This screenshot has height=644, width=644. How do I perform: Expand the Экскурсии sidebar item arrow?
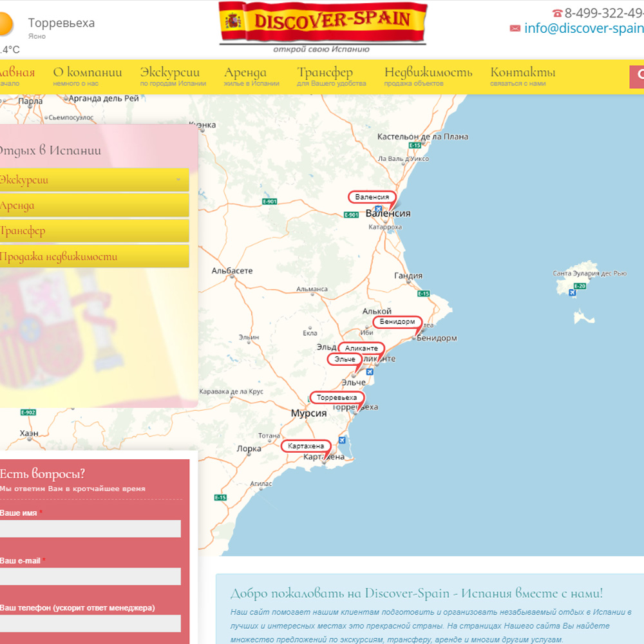(178, 180)
